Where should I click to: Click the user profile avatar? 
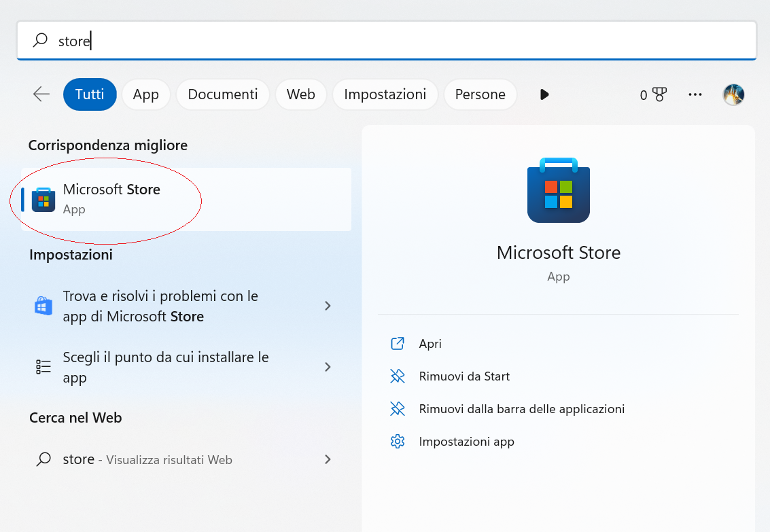pyautogui.click(x=734, y=94)
